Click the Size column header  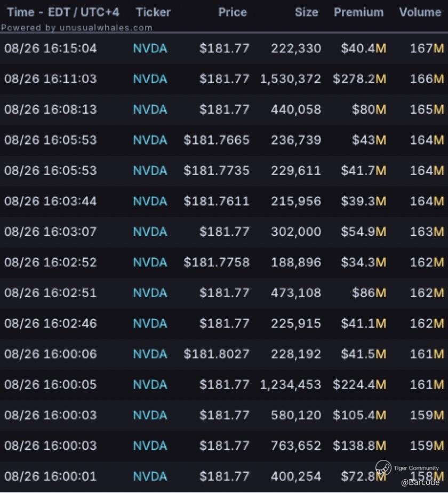(x=306, y=12)
